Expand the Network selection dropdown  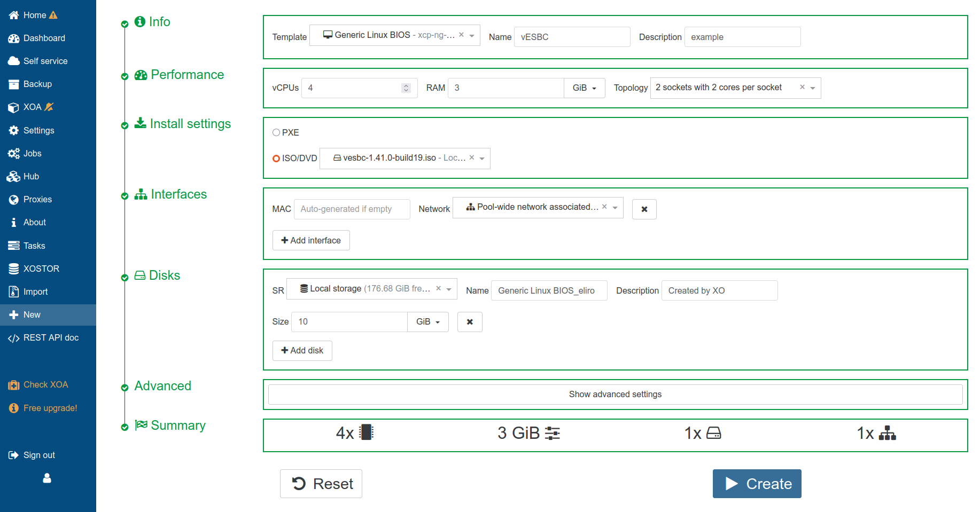click(615, 207)
